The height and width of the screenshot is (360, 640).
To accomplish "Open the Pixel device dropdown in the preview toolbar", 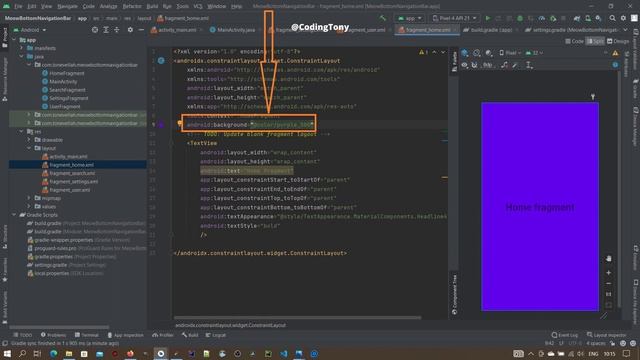I will point(510,53).
